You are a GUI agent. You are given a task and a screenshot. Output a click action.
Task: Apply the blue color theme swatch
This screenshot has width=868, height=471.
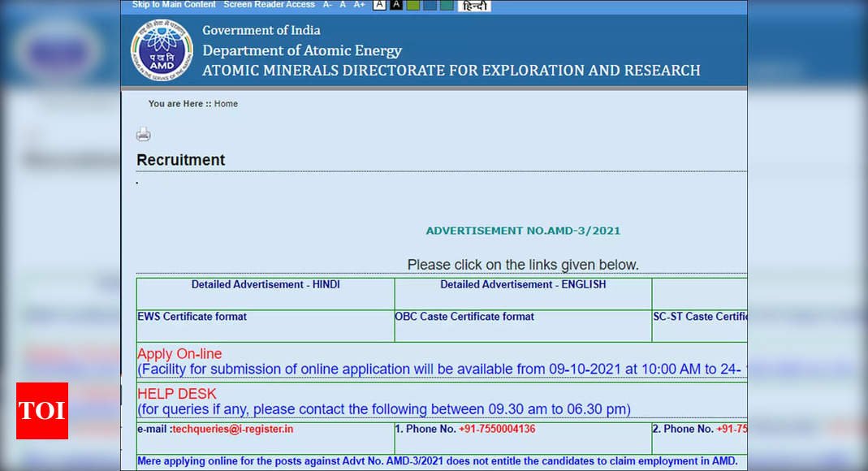tap(430, 5)
